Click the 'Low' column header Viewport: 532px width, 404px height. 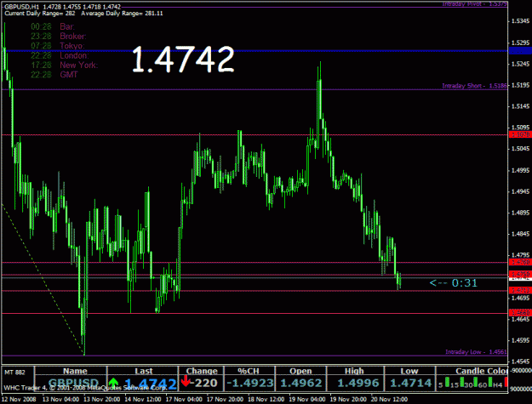(409, 371)
